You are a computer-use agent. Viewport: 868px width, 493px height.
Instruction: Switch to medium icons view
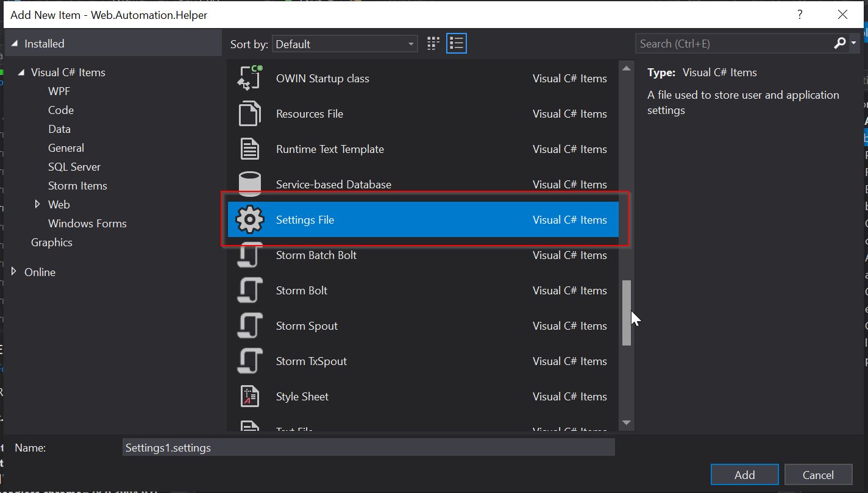pos(432,43)
